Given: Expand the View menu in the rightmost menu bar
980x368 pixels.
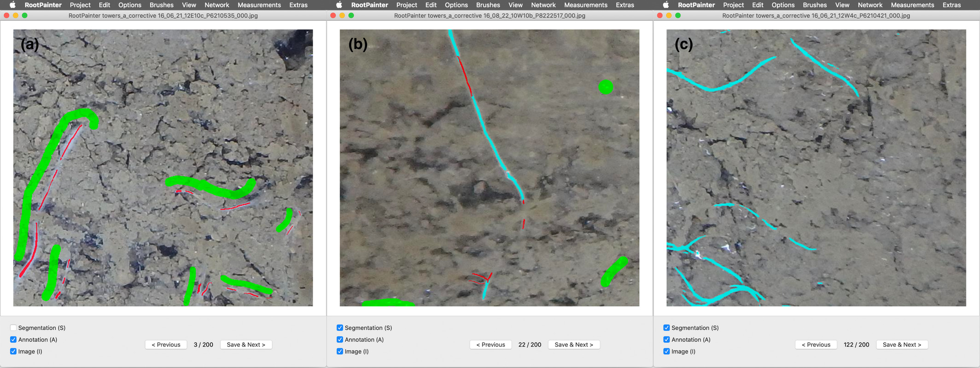Looking at the screenshot, I should [x=842, y=5].
